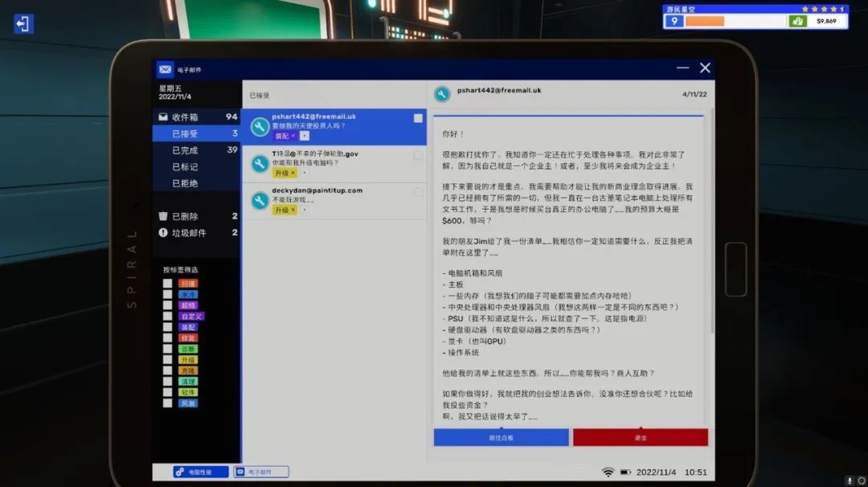Open the 已标记 folder
The height and width of the screenshot is (487, 868).
pyautogui.click(x=197, y=166)
